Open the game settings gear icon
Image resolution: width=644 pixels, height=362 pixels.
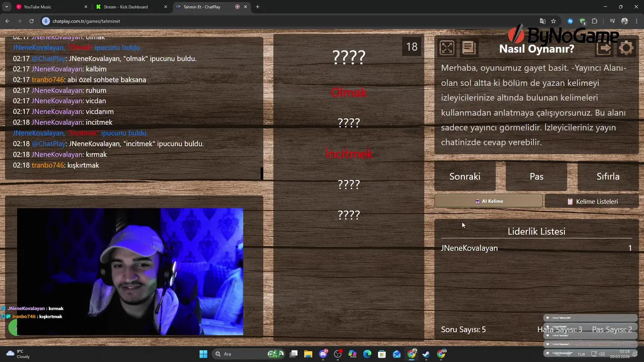(626, 48)
